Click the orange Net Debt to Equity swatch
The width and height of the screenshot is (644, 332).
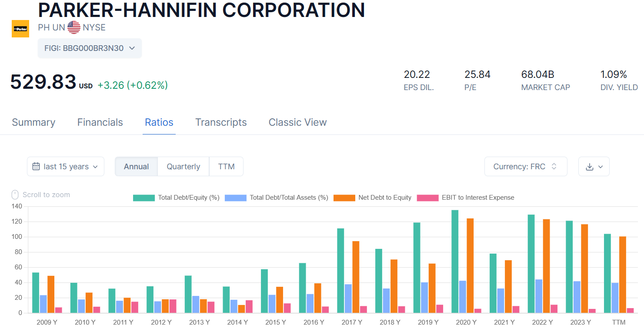click(x=344, y=198)
